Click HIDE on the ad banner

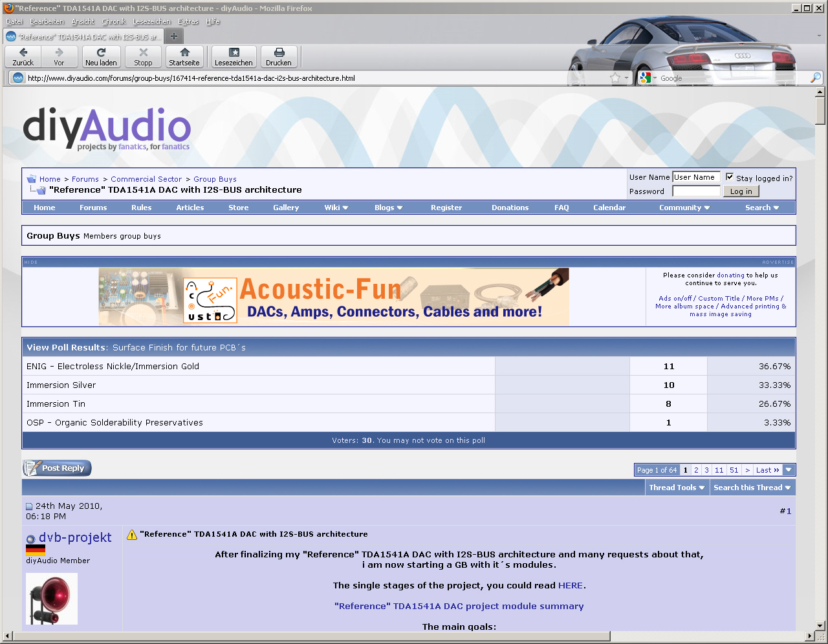[31, 262]
